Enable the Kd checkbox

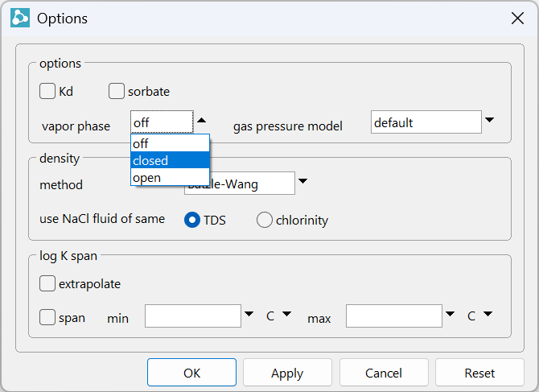(x=47, y=91)
